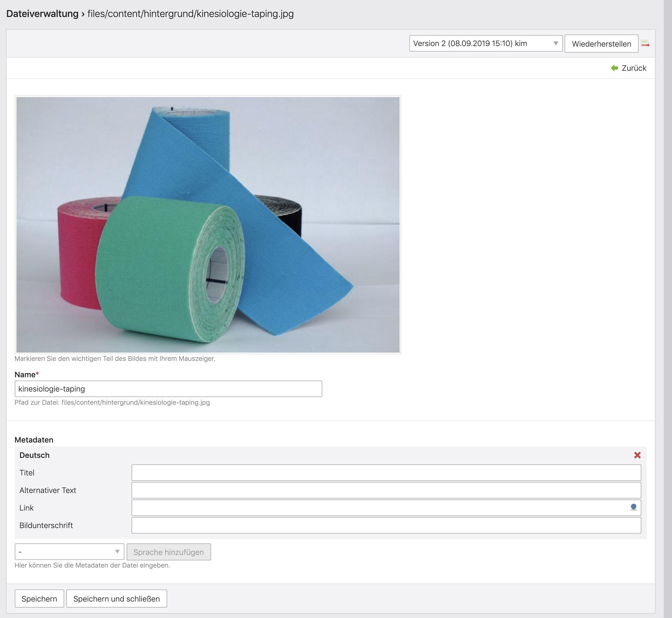
Task: Click into the Titel field
Action: (386, 472)
